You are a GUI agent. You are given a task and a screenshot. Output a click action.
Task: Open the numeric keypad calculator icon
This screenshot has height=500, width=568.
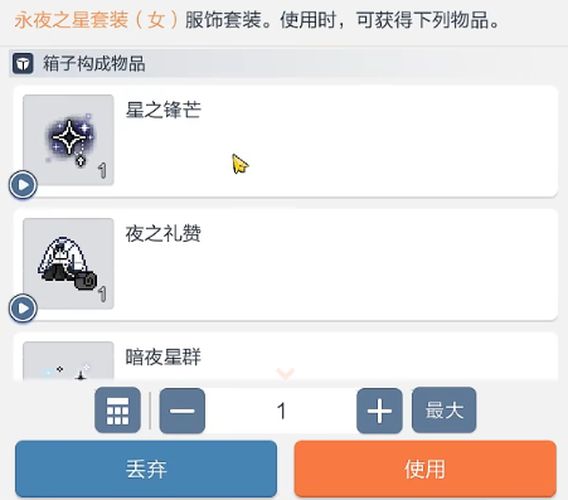(118, 410)
